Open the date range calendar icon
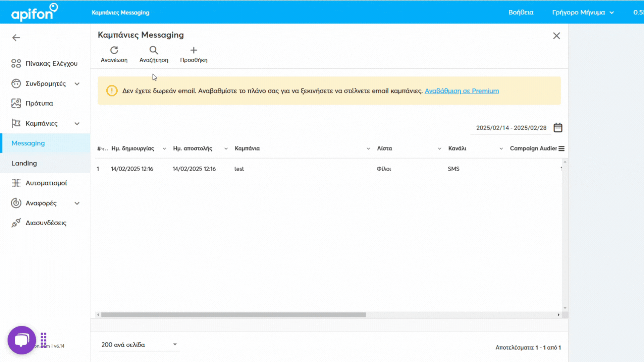Viewport: 644px width, 362px height. coord(558,128)
